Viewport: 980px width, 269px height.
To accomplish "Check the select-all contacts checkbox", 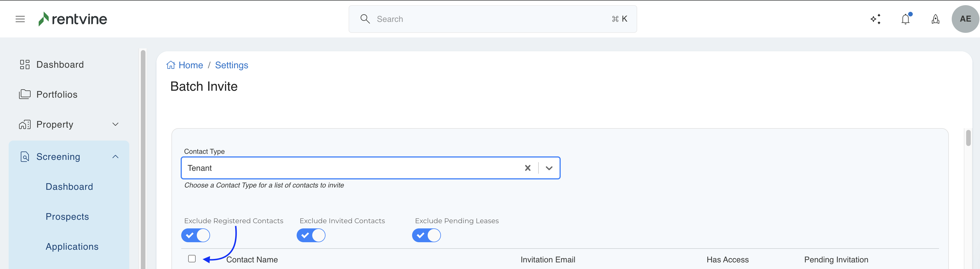I will [x=192, y=259].
